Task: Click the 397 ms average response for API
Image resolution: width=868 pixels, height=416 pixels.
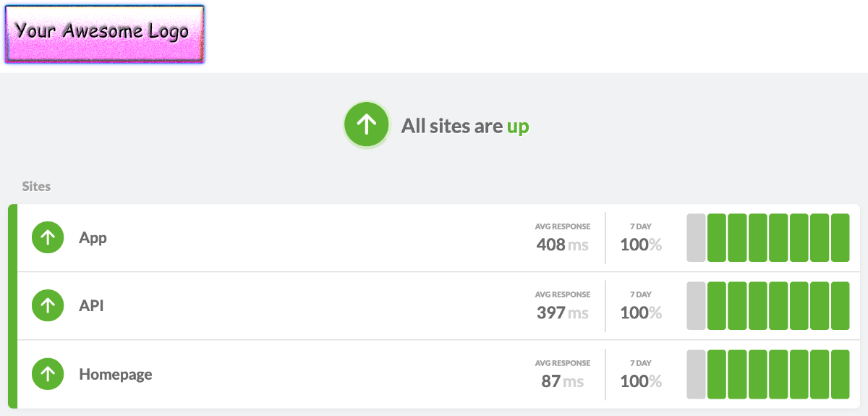Action: [x=562, y=312]
